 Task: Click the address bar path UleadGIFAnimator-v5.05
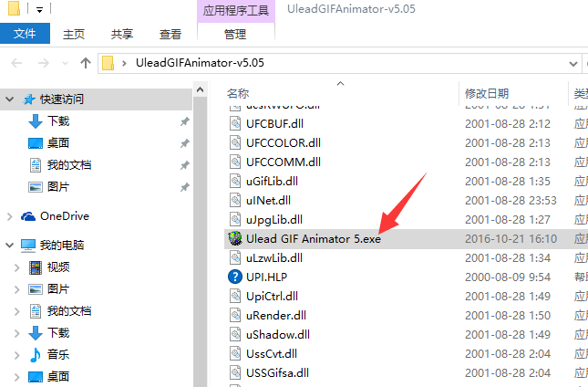pos(200,63)
